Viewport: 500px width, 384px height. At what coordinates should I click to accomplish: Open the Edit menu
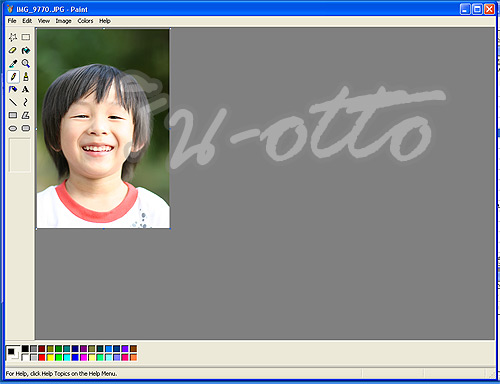point(27,21)
